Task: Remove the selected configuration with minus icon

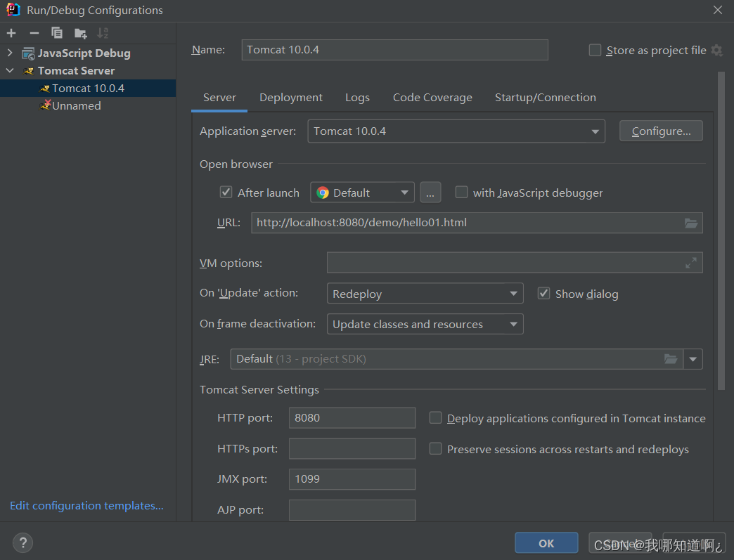Action: coord(34,33)
